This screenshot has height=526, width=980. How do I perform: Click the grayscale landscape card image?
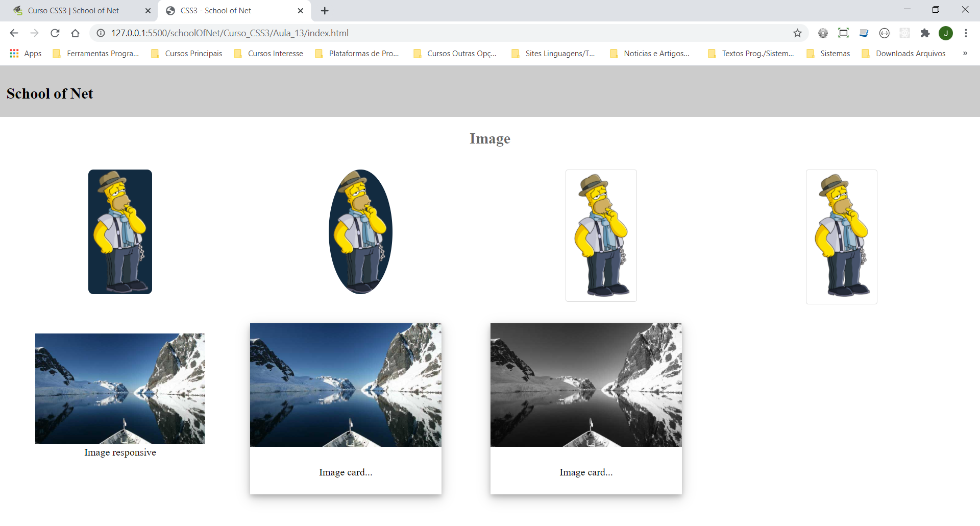point(586,385)
